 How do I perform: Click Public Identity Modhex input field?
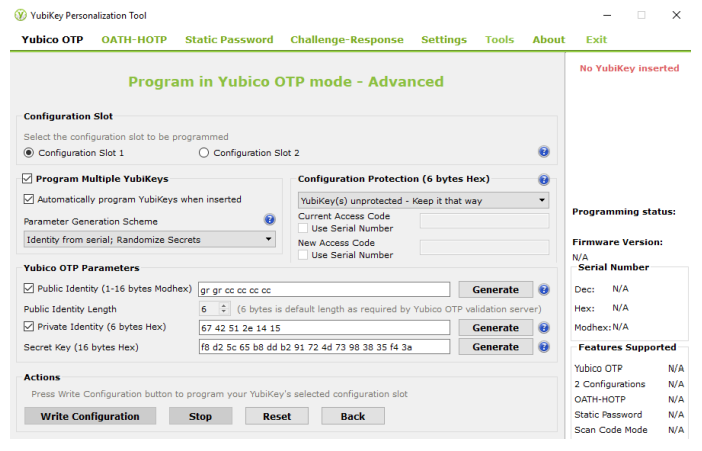(x=324, y=290)
